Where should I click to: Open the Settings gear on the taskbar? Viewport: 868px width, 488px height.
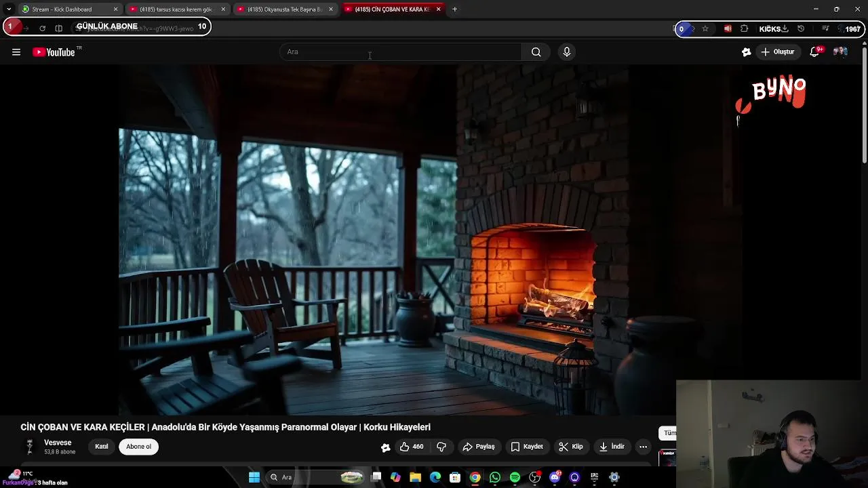click(x=614, y=477)
